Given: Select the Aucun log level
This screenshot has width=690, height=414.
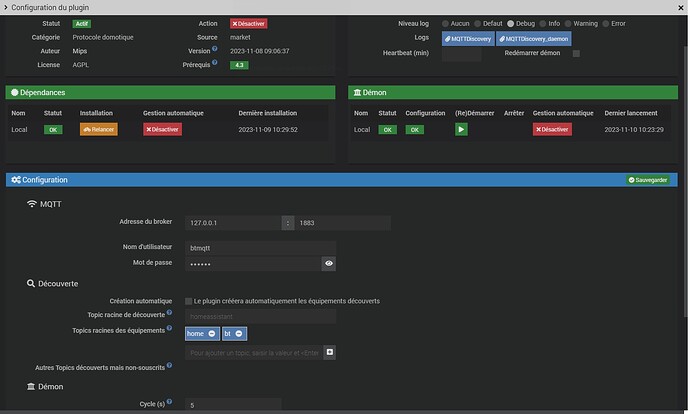Looking at the screenshot, I should pos(445,24).
